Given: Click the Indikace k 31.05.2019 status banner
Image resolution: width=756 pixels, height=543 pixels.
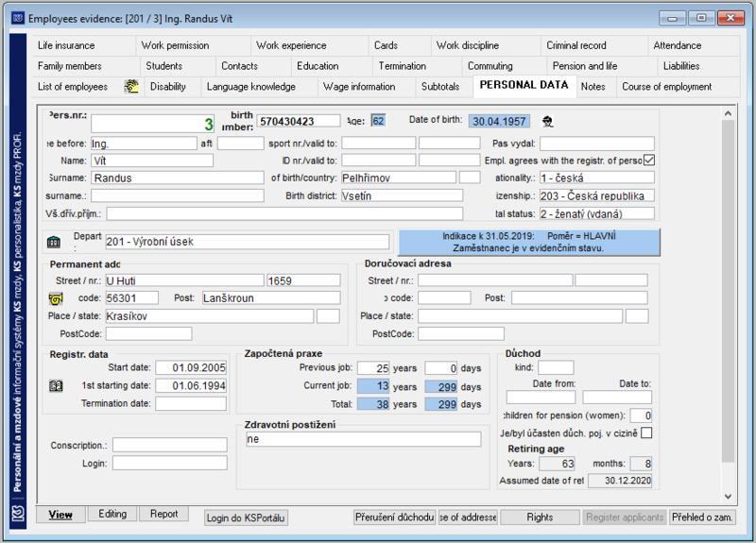Looking at the screenshot, I should coord(529,243).
